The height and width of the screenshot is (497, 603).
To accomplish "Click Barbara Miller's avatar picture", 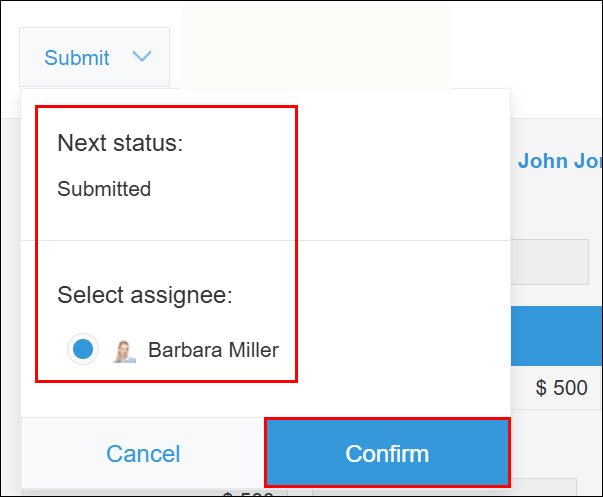I will click(x=124, y=349).
